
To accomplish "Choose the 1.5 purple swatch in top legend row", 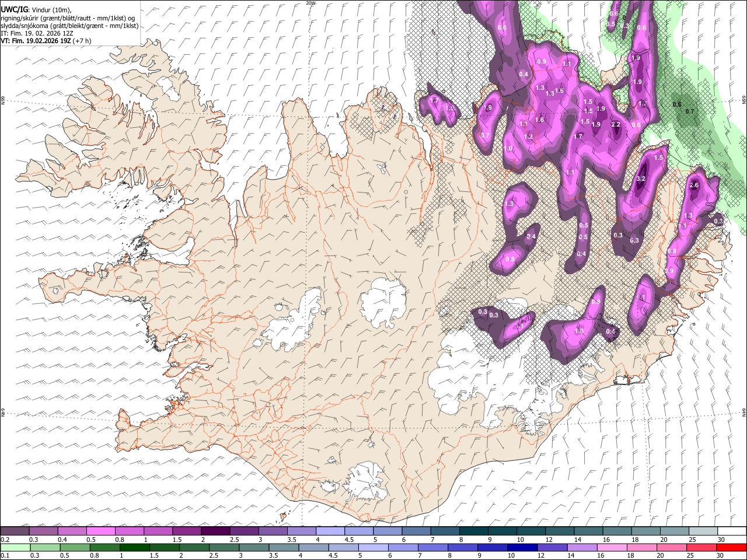I will click(187, 531).
